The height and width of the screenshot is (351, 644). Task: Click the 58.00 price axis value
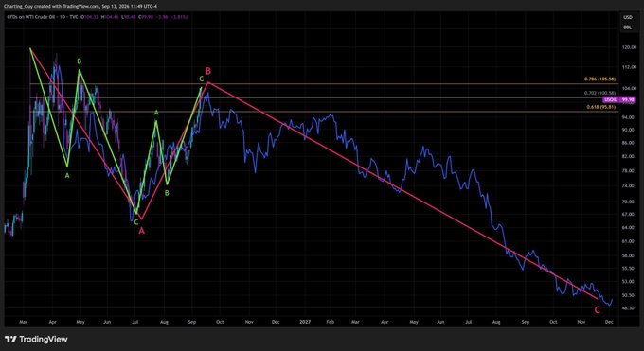[x=629, y=255]
